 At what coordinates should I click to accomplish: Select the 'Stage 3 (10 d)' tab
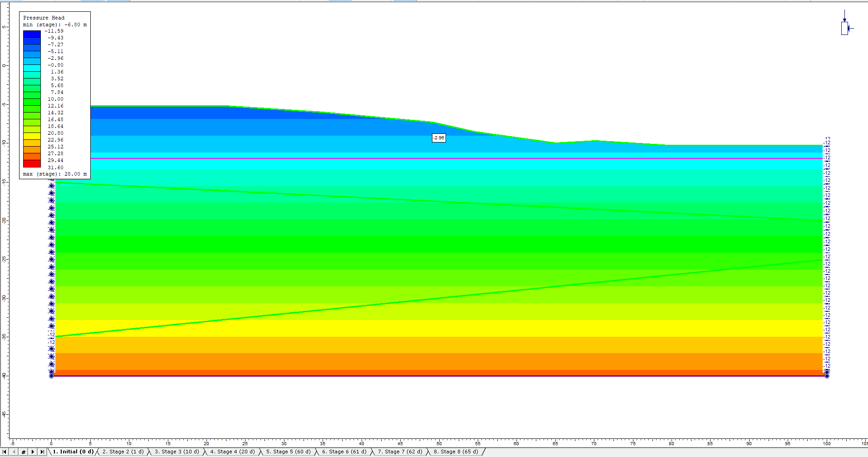[x=177, y=452]
